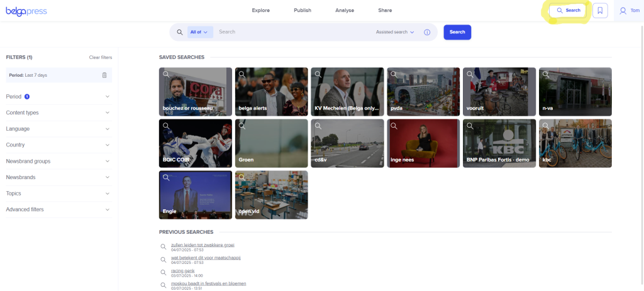The image size is (644, 291).
Task: Click magnifier icon beside zullen leiden search
Action: (164, 246)
